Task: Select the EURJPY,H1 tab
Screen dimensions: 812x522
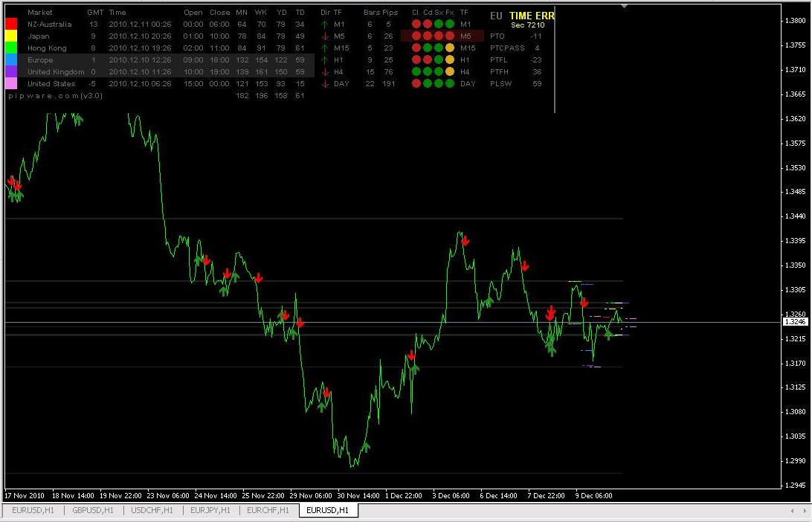Action: pyautogui.click(x=210, y=510)
